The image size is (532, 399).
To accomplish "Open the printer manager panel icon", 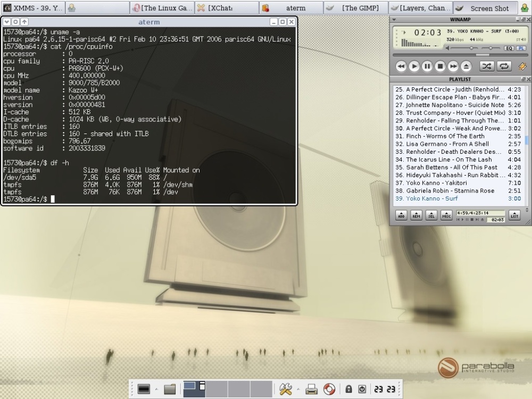I will (x=311, y=389).
